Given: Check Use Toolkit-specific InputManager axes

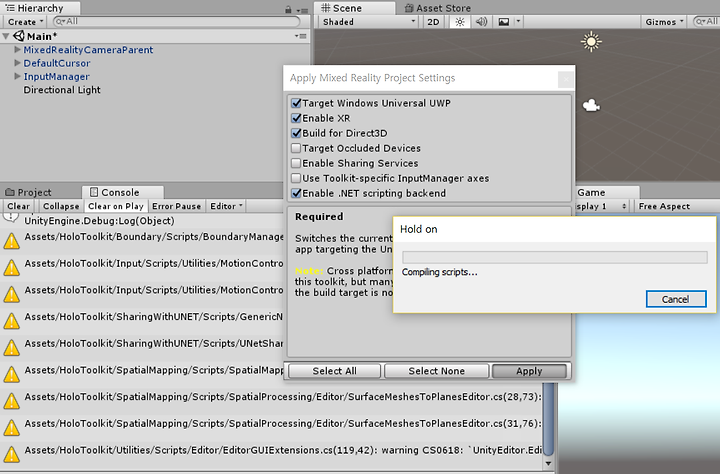Looking at the screenshot, I should pos(296,178).
